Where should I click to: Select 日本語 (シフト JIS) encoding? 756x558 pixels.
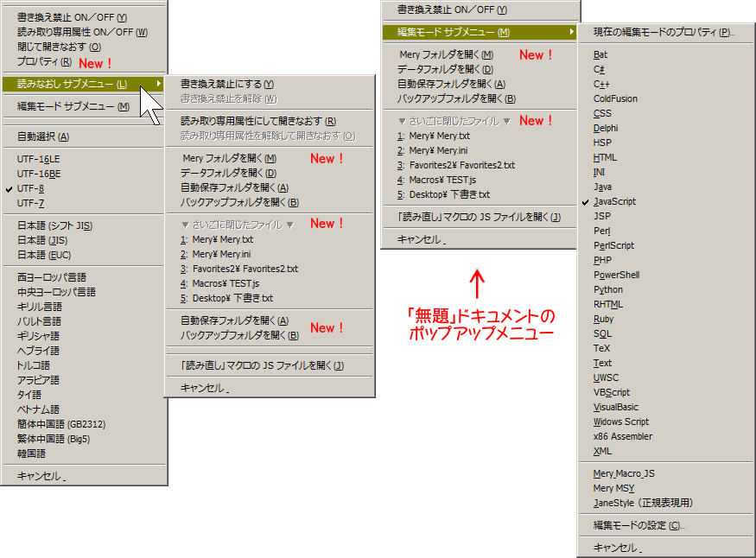pos(55,225)
